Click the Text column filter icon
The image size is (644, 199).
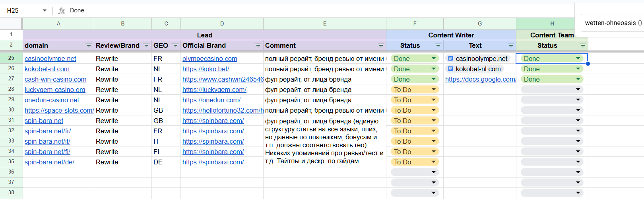[x=511, y=46]
